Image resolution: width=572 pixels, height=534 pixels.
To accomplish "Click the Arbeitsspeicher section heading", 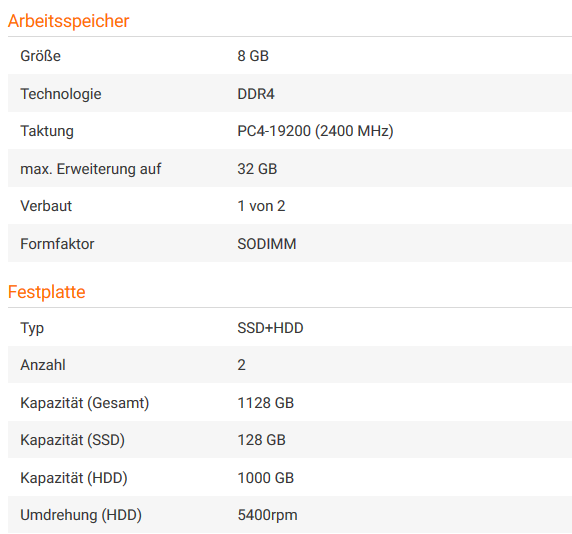I will [x=69, y=21].
